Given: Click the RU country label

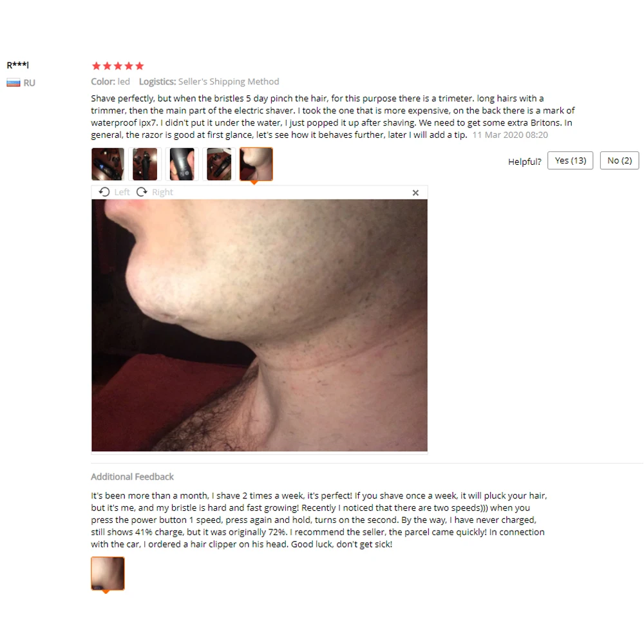Looking at the screenshot, I should point(29,83).
